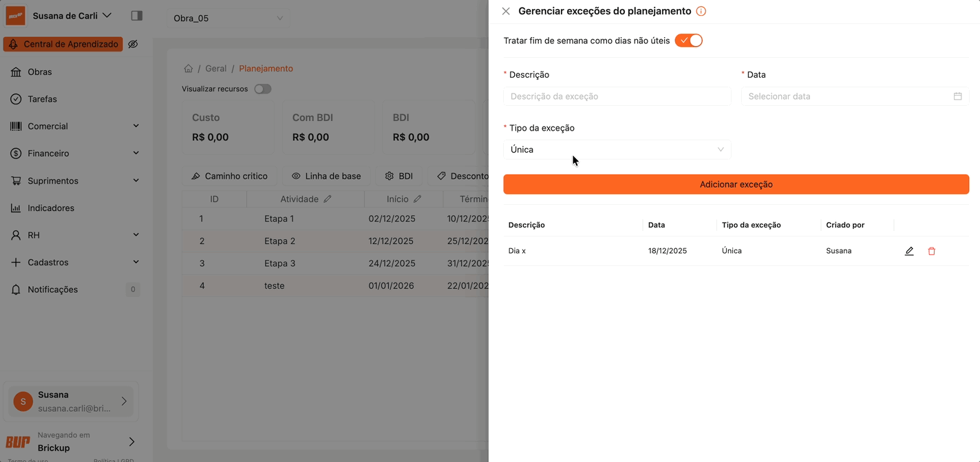Image resolution: width=980 pixels, height=462 pixels.
Task: Open the Obra_05 project selector
Action: [228, 18]
